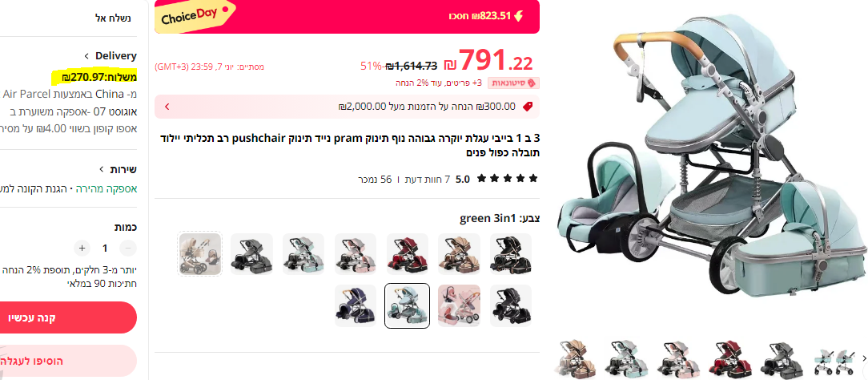Select the khaki stroller color option
This screenshot has width=868, height=380.
click(459, 253)
